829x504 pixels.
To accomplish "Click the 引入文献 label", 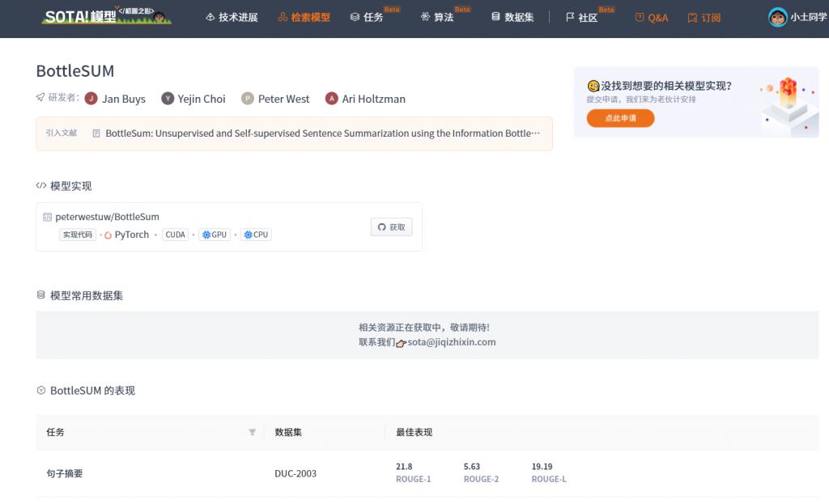I will point(62,133).
